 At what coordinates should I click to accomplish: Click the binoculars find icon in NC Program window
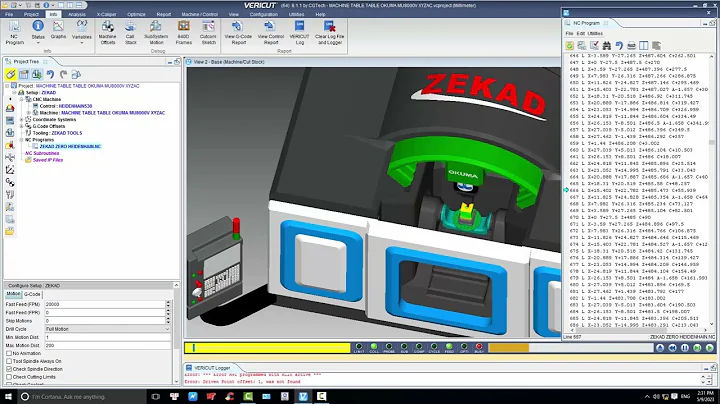click(x=607, y=45)
